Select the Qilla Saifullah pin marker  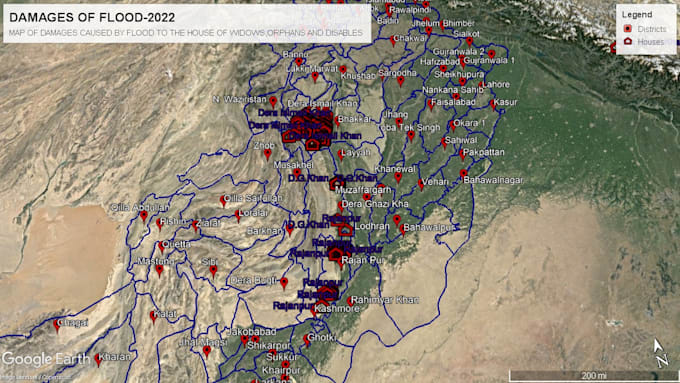(223, 201)
